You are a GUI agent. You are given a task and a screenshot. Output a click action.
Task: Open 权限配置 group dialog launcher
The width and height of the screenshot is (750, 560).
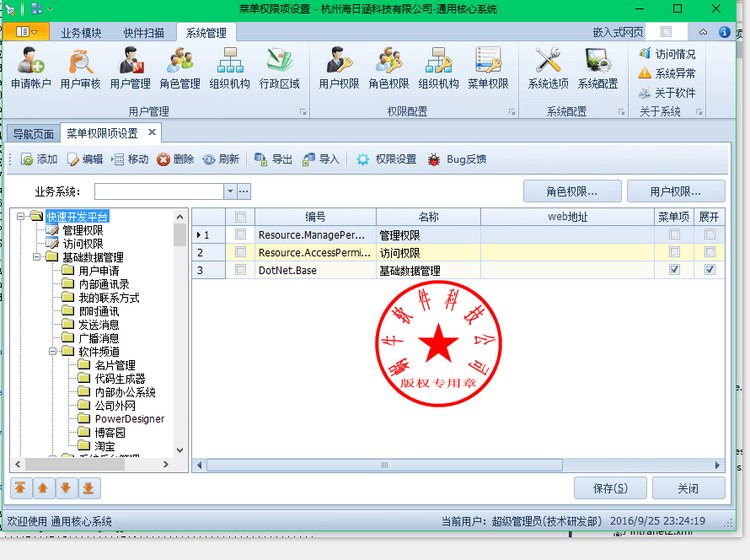tap(512, 112)
